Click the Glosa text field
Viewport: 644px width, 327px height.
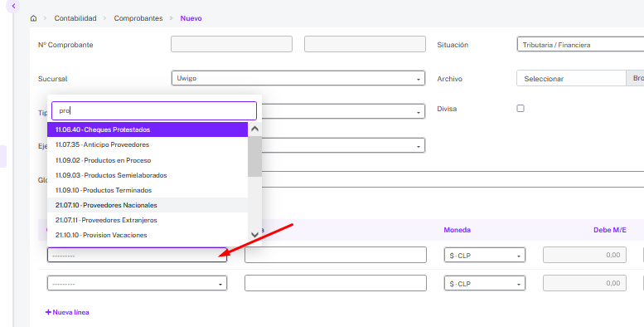click(x=453, y=179)
